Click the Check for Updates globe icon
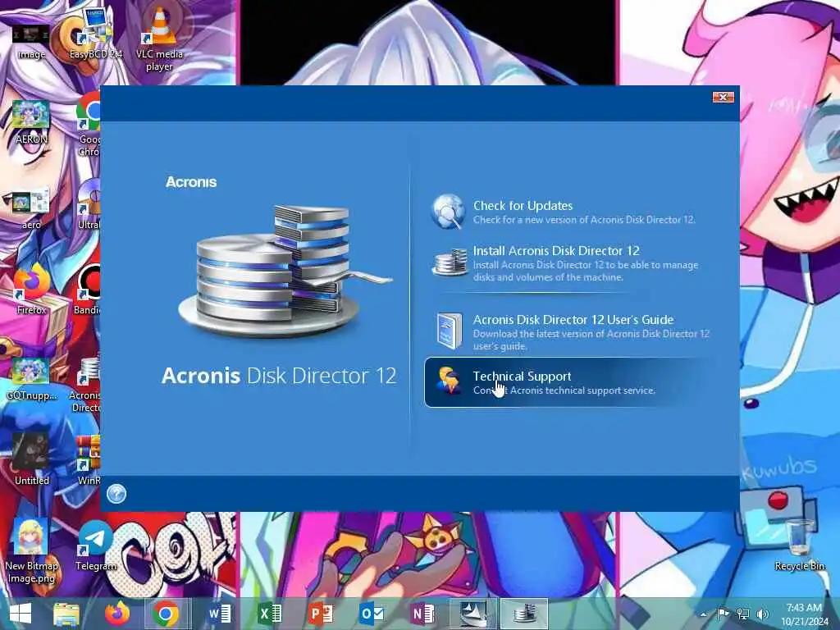Image resolution: width=840 pixels, height=630 pixels. pyautogui.click(x=448, y=212)
